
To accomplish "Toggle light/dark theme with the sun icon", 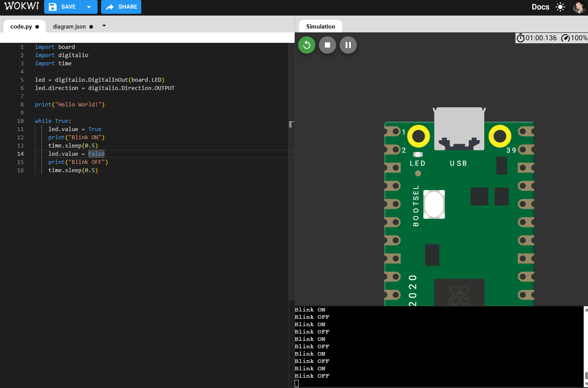I will (x=560, y=7).
